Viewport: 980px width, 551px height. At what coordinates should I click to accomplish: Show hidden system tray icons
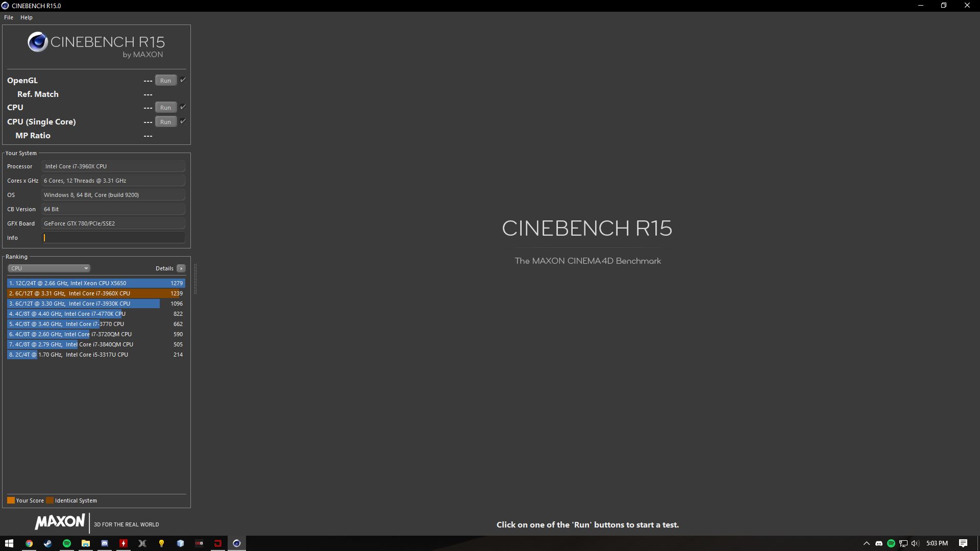point(867,543)
